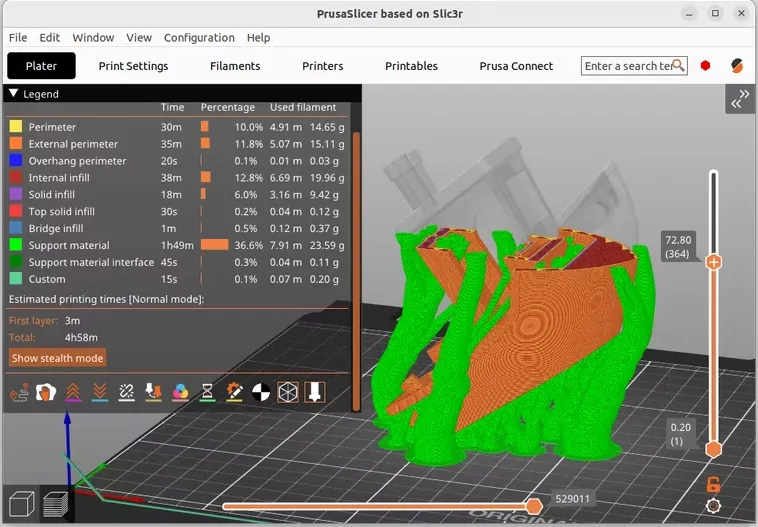Click the 72.80 (364) layer label
The height and width of the screenshot is (527, 758).
[678, 247]
